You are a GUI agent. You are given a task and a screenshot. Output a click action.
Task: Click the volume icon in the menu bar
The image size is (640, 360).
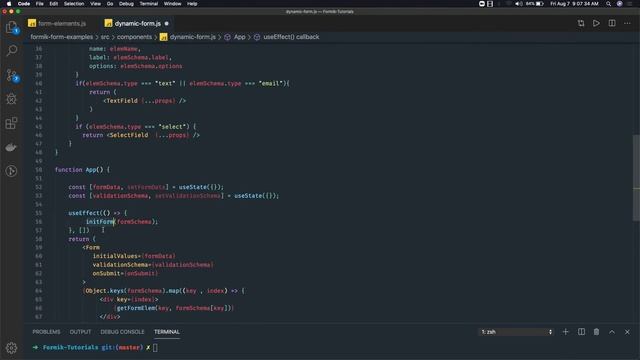pos(518,4)
